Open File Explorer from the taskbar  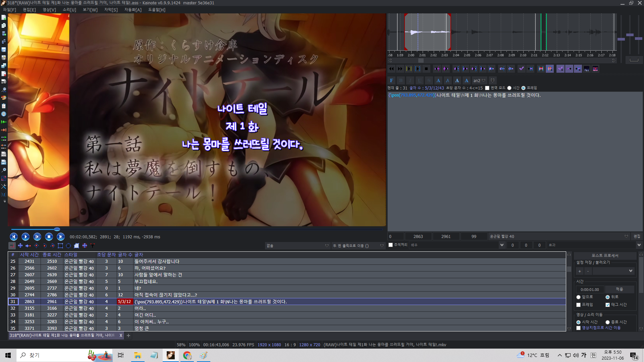[138, 355]
